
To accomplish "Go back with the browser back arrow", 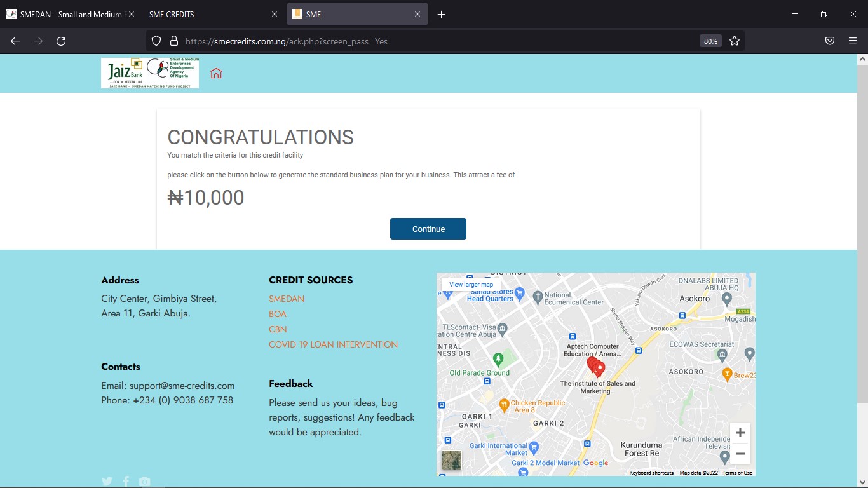I will coord(15,41).
